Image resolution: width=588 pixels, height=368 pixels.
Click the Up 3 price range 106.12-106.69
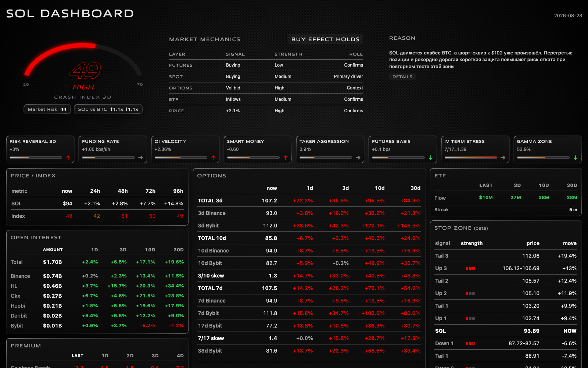click(521, 268)
